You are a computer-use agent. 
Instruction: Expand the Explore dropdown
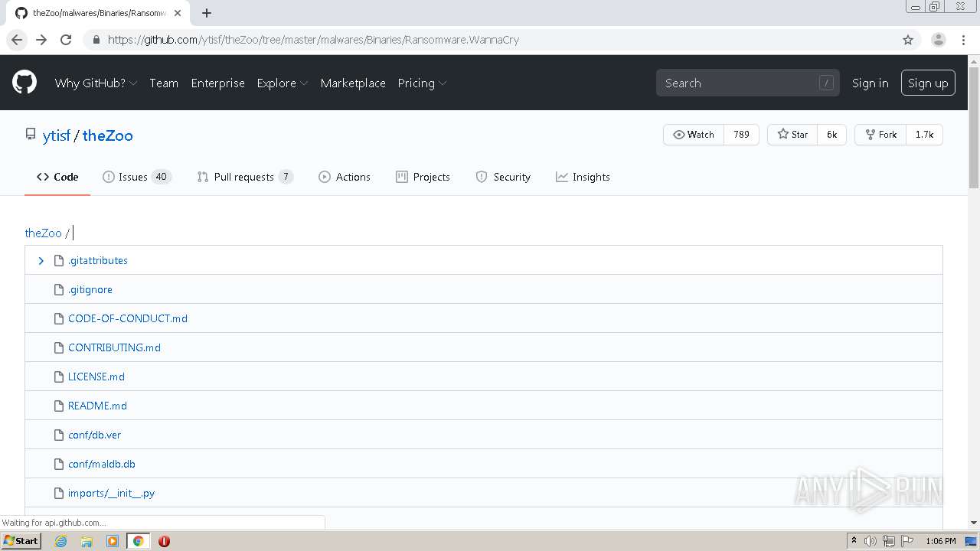pyautogui.click(x=282, y=83)
